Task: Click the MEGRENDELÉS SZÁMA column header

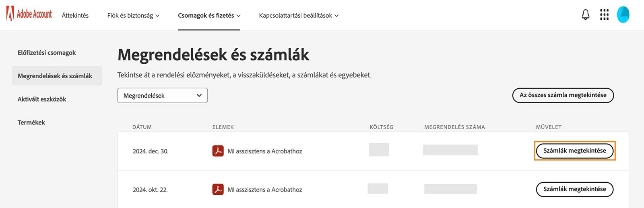Action: coord(454,127)
